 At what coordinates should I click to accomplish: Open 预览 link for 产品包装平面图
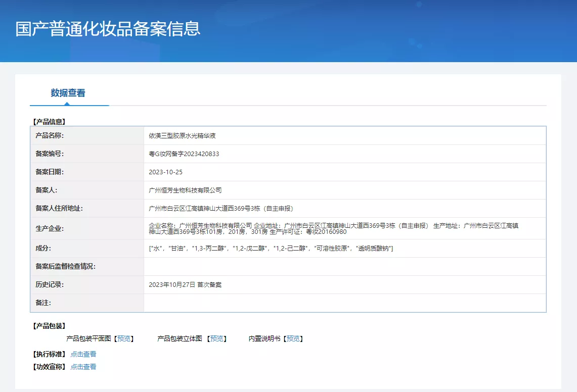pos(123,338)
